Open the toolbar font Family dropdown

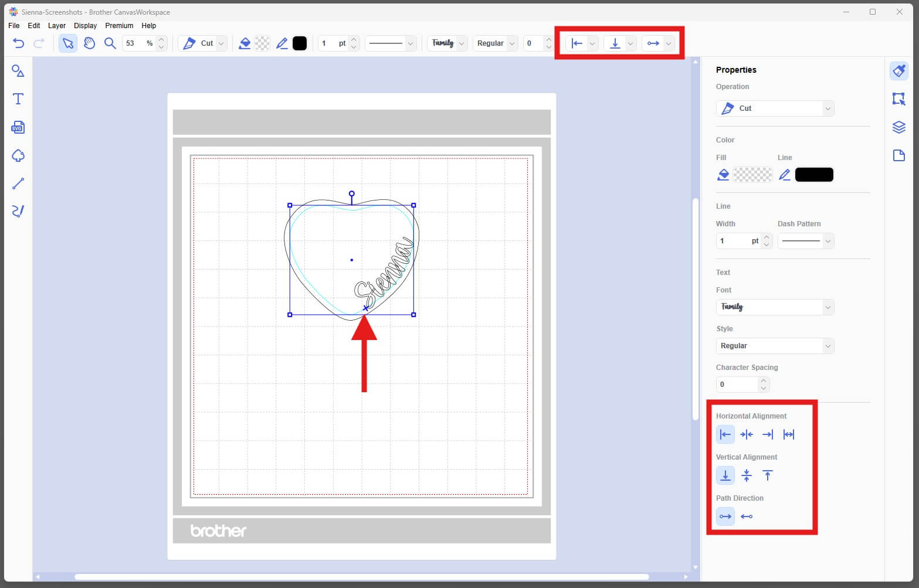(447, 43)
